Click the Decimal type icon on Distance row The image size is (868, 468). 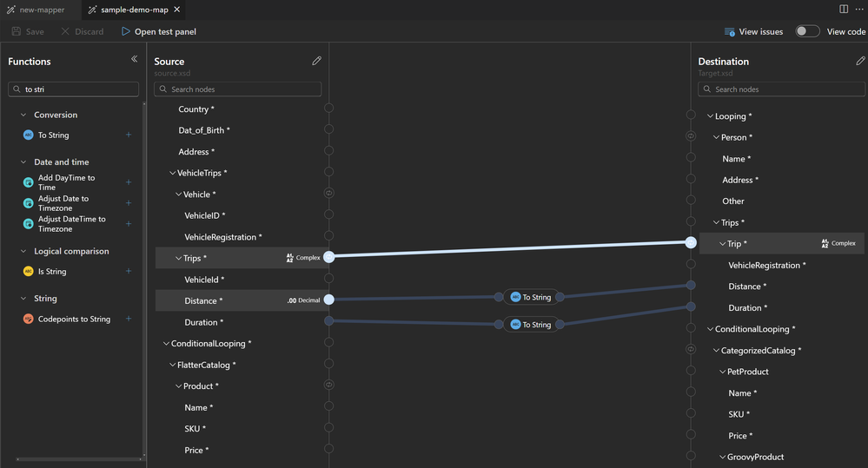[x=292, y=300]
